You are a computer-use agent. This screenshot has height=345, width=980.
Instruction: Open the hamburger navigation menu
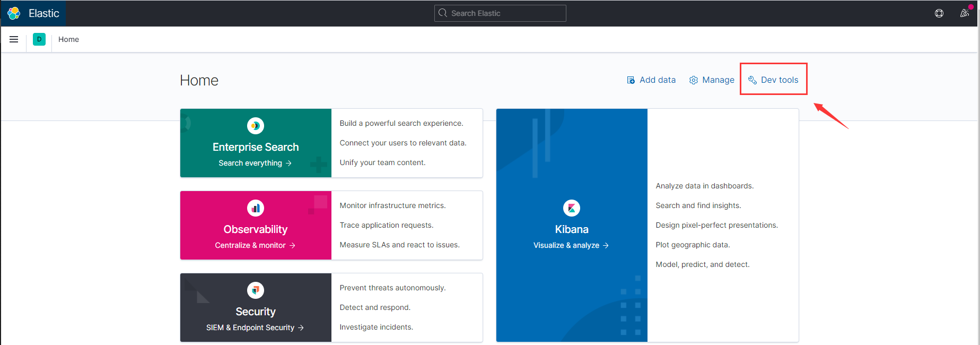[x=14, y=39]
